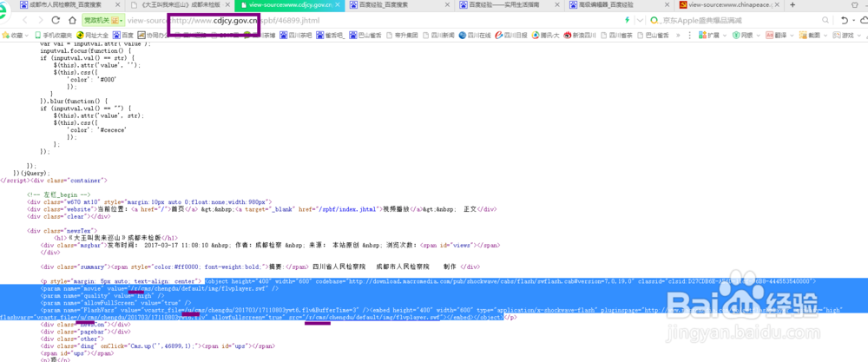Click the h1 《大王叫我来巡山》成都未检版 line
Screen dimensions: 868x362
pyautogui.click(x=115, y=238)
